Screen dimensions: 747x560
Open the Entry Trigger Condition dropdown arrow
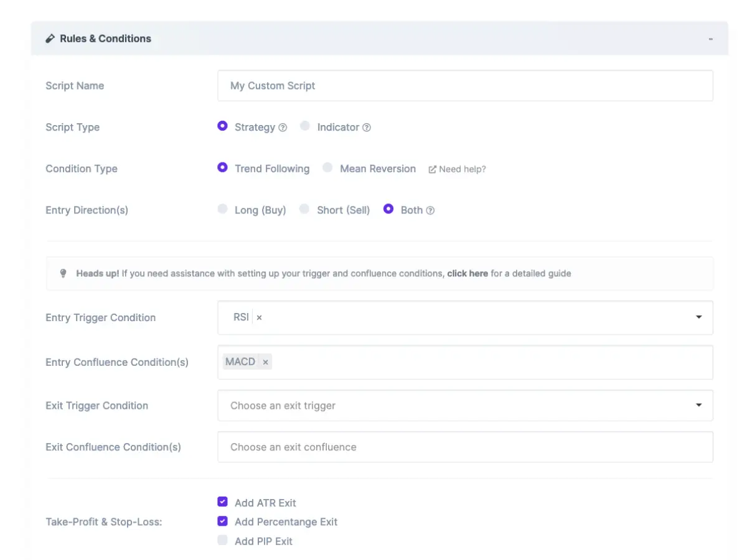tap(698, 317)
